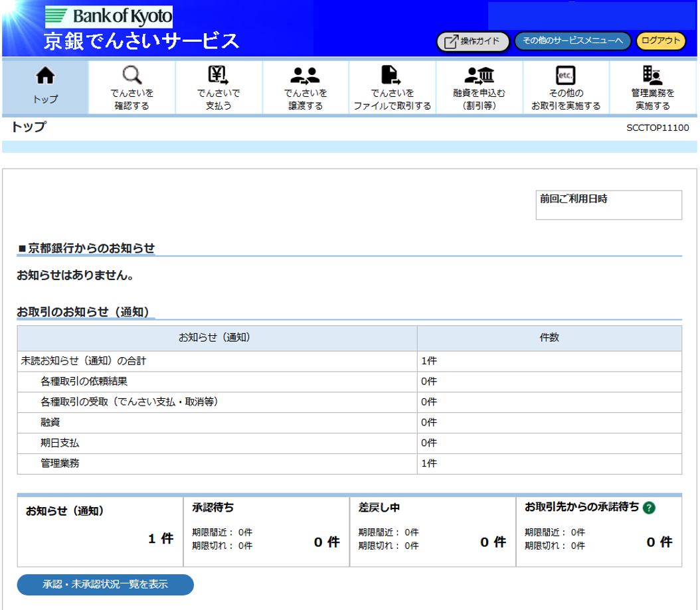700x610 pixels.
Task: Open the 差戻し中 0件 summary box
Action: point(432,531)
